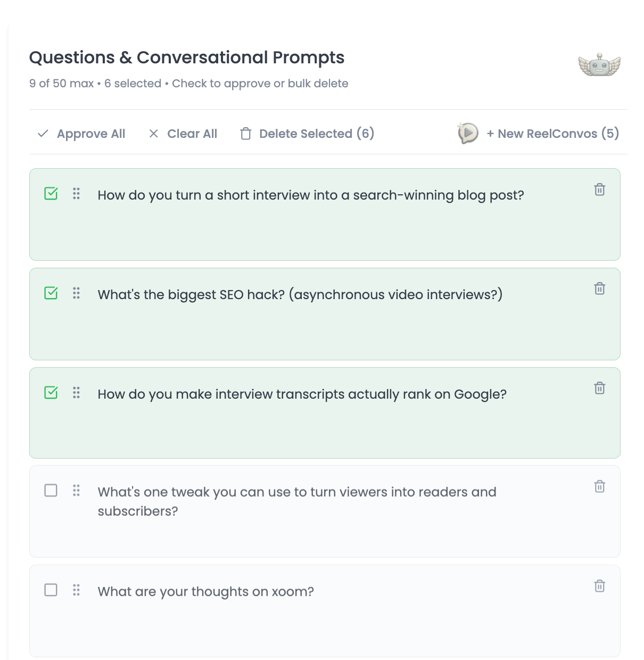Check the viewers into readers question
644x660 pixels.
tap(51, 490)
